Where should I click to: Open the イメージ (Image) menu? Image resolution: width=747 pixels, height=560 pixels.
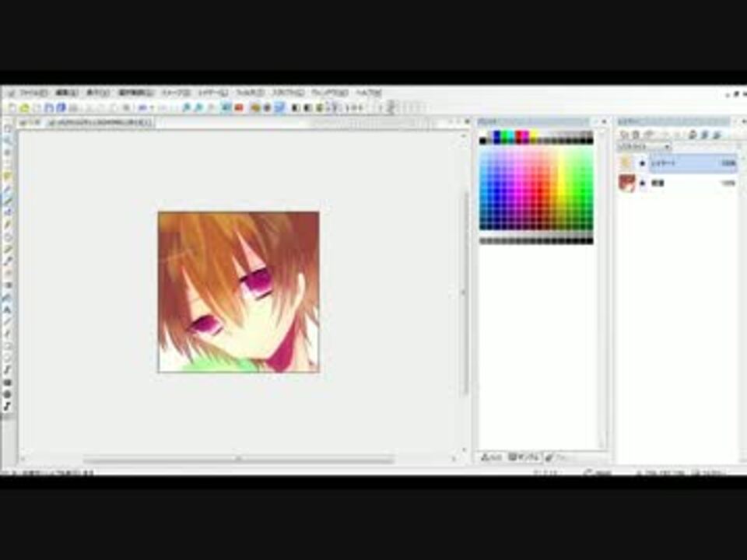pos(175,93)
